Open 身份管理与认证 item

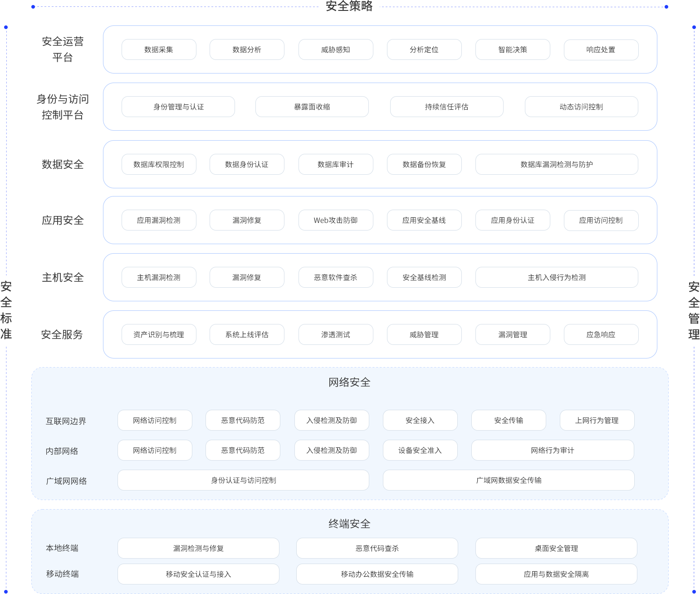[178, 107]
